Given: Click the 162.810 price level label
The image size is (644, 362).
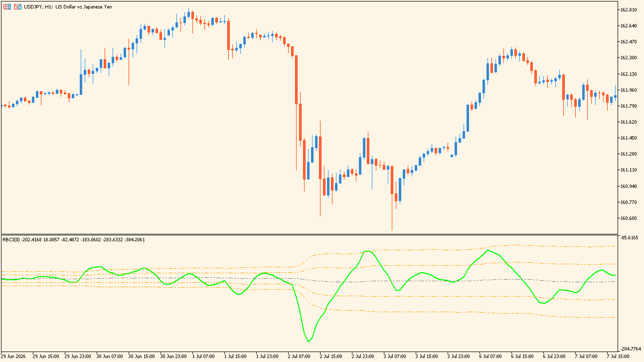Looking at the screenshot, I should click(x=629, y=10).
